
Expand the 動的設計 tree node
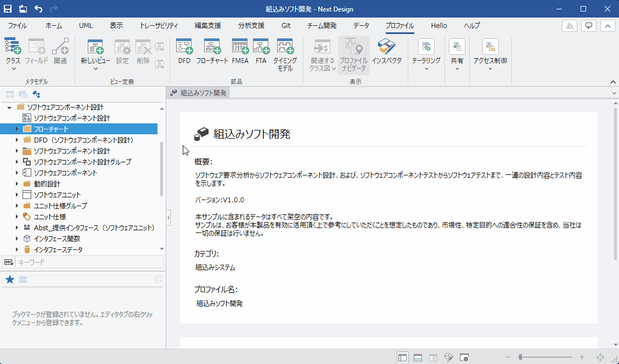(16, 184)
